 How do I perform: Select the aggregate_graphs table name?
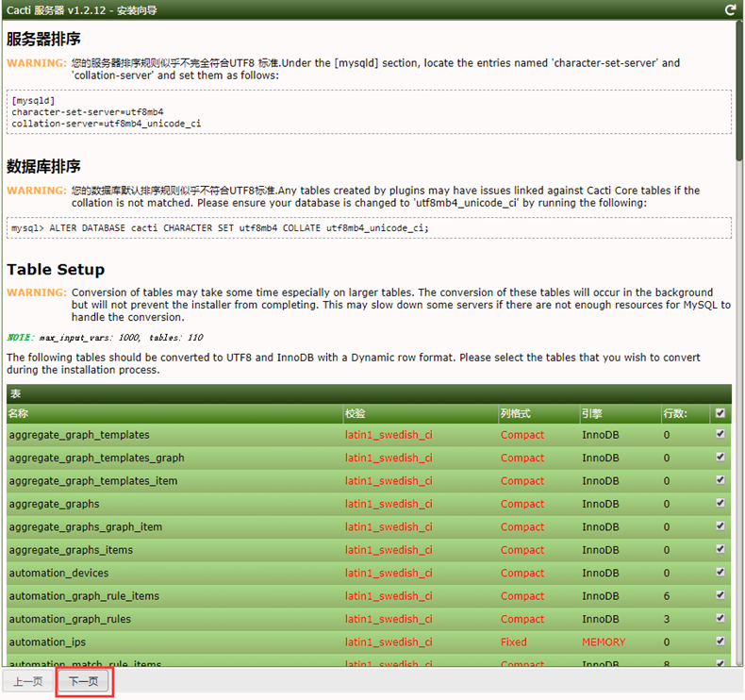54,504
